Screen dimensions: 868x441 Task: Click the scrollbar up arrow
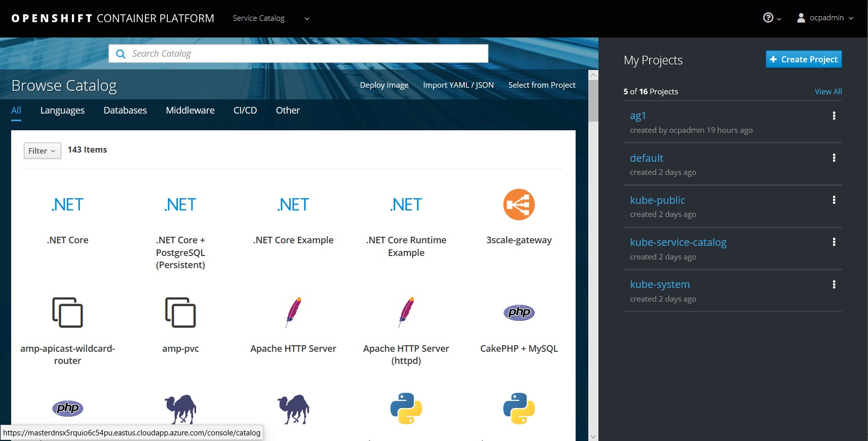(593, 75)
